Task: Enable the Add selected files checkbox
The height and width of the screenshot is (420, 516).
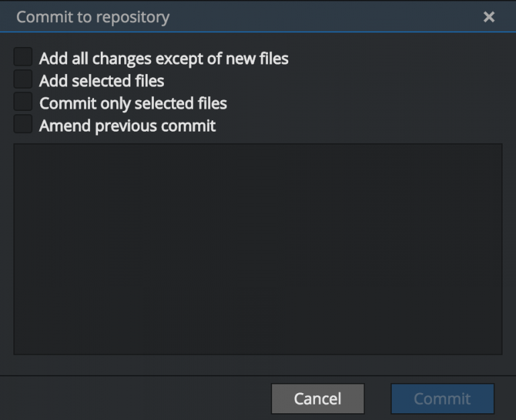Action: coord(23,80)
